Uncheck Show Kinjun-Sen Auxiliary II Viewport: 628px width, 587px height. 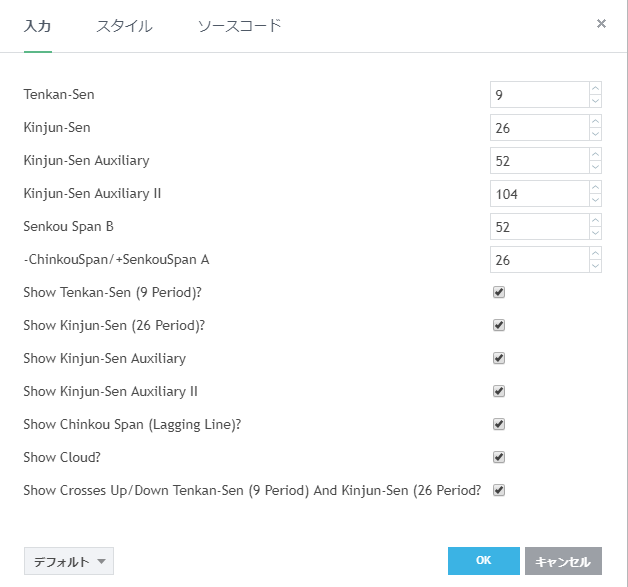click(499, 391)
